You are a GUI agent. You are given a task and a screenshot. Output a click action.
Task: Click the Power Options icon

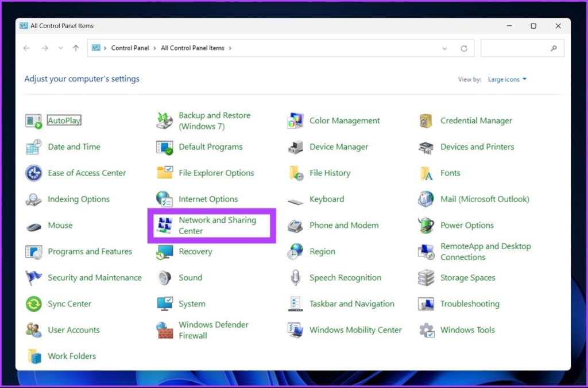[x=426, y=226]
